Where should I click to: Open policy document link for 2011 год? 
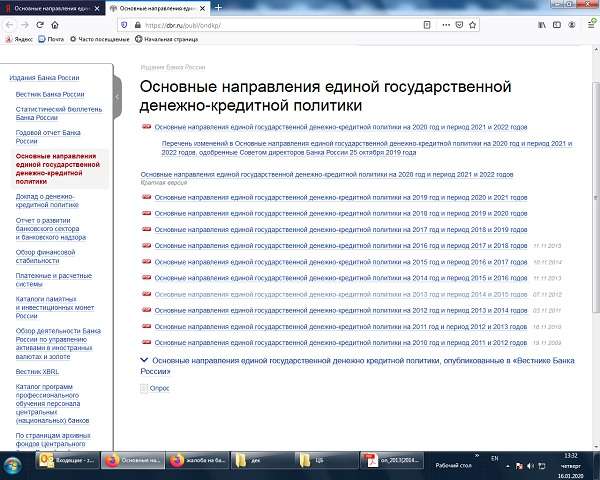[341, 327]
